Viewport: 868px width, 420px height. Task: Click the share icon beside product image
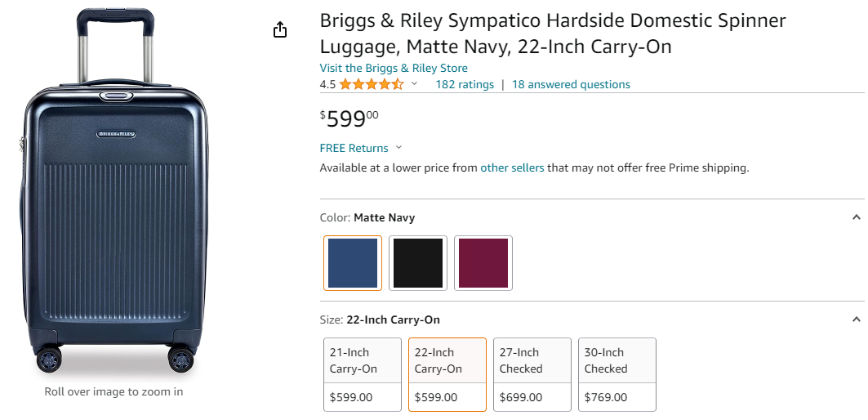(x=280, y=30)
